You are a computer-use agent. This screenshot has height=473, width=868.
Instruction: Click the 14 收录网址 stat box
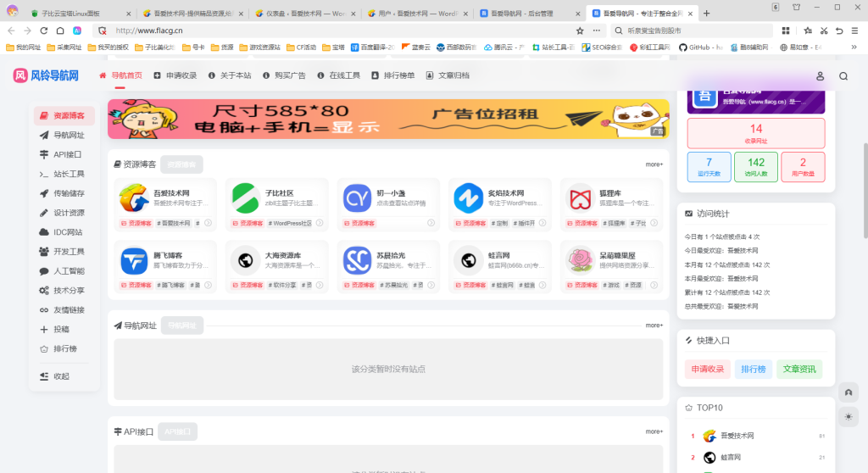pos(755,133)
